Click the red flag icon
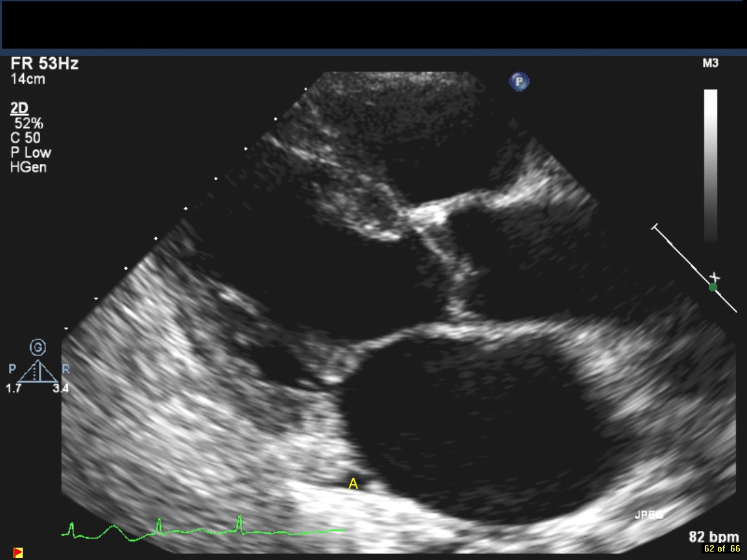 [18, 552]
